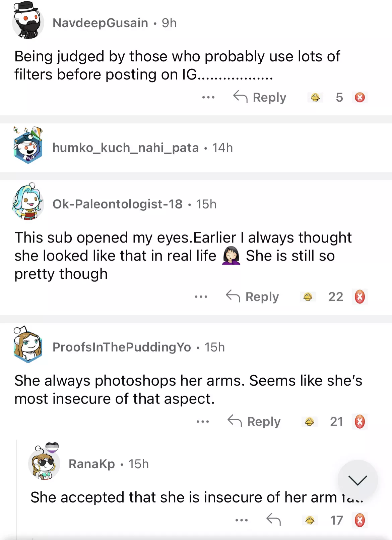Click reply arrow icon on RanaKp's comment
This screenshot has height=540, width=392.
(x=273, y=520)
